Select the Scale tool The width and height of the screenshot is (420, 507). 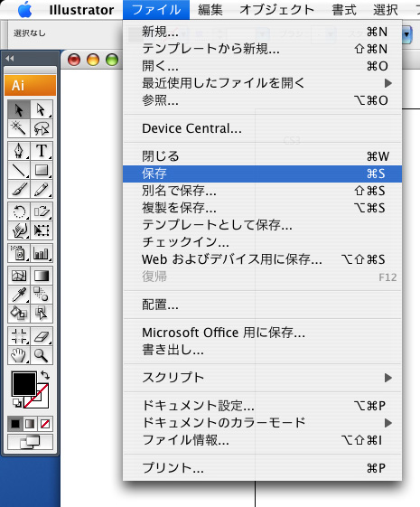point(42,211)
